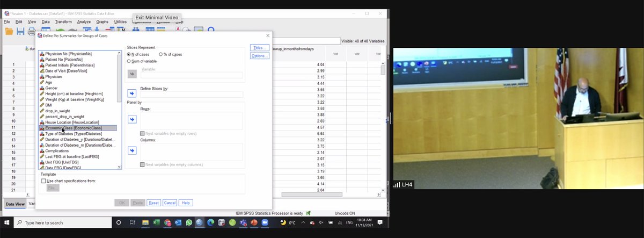Open WhatsApp from the taskbar

pyautogui.click(x=189, y=222)
